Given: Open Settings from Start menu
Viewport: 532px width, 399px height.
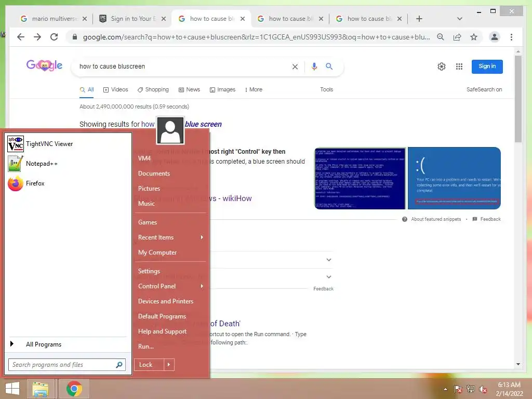Looking at the screenshot, I should pyautogui.click(x=149, y=271).
